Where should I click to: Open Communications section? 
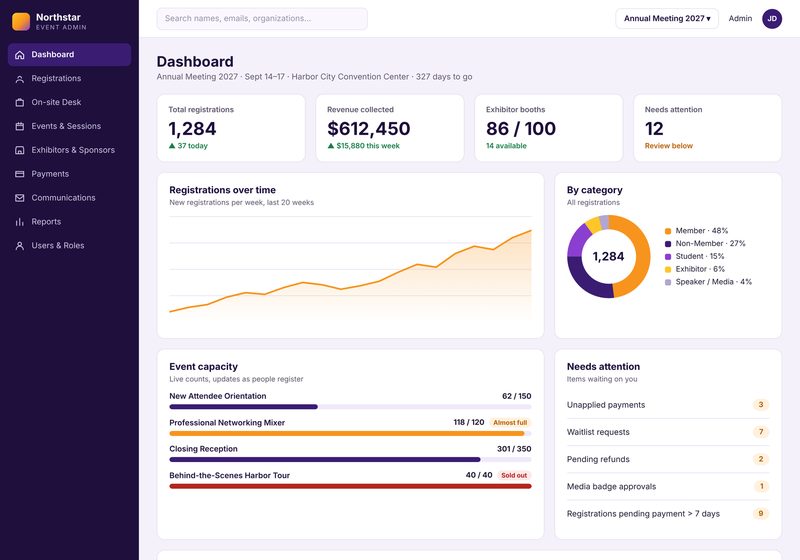[69, 198]
